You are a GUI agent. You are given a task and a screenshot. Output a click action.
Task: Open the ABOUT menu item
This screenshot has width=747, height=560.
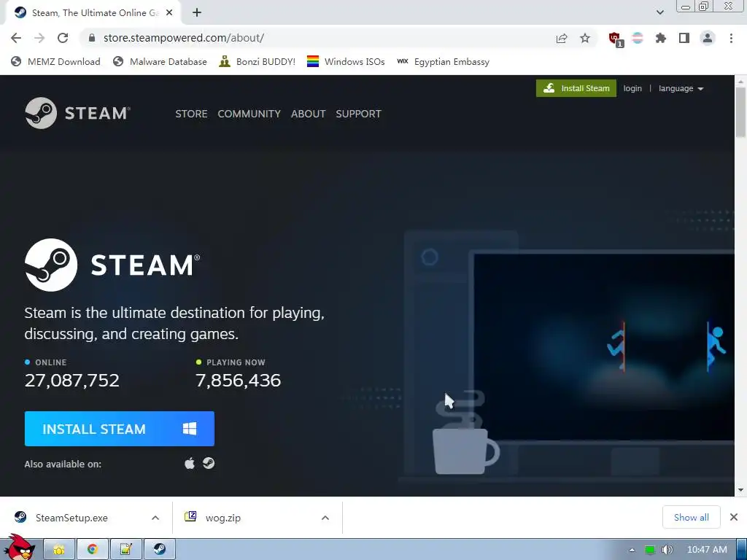[x=309, y=114]
